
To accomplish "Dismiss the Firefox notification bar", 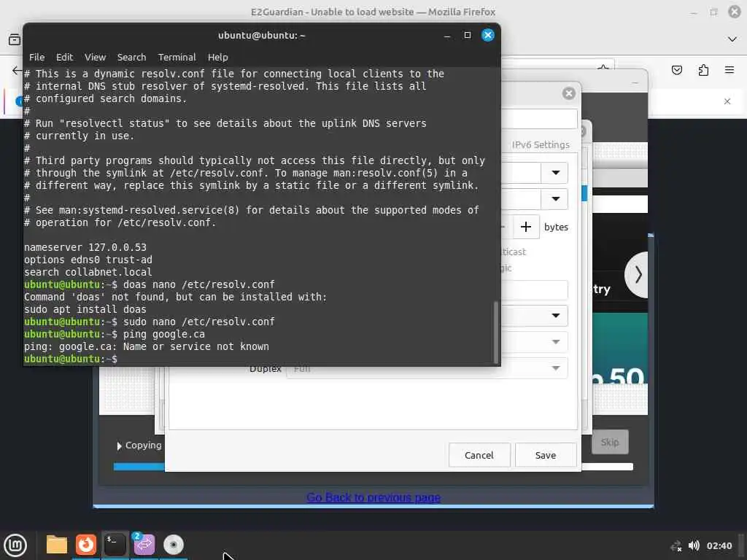I will point(727,101).
